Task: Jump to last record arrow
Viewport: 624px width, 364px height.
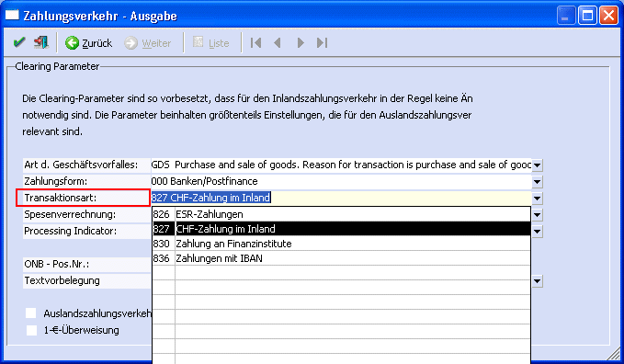Action: 322,42
